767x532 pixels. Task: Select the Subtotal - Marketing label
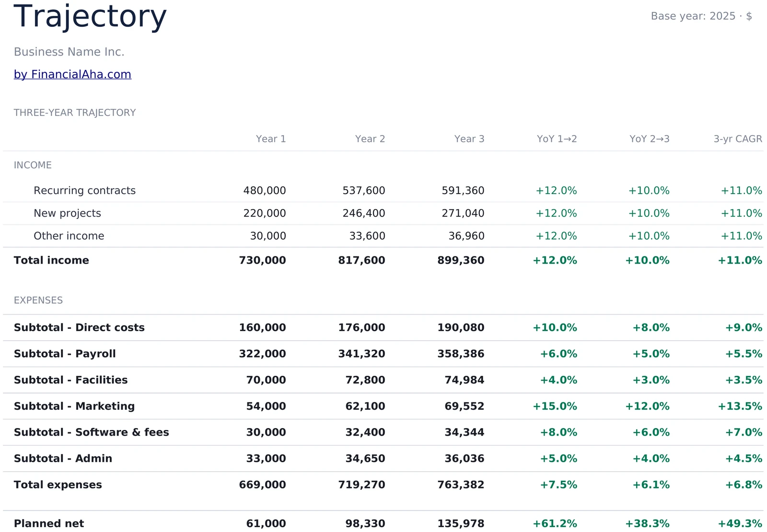click(x=74, y=406)
